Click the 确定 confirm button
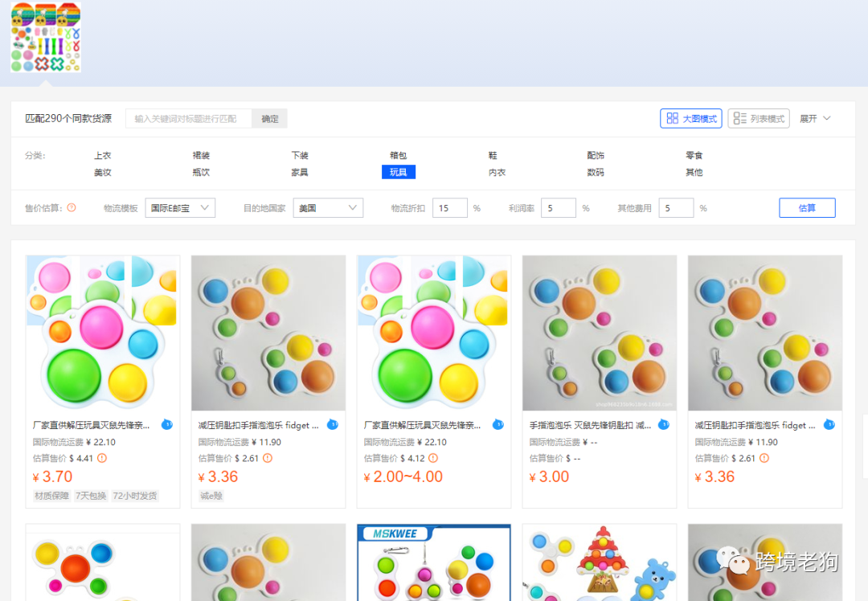The width and height of the screenshot is (868, 601). pos(269,118)
